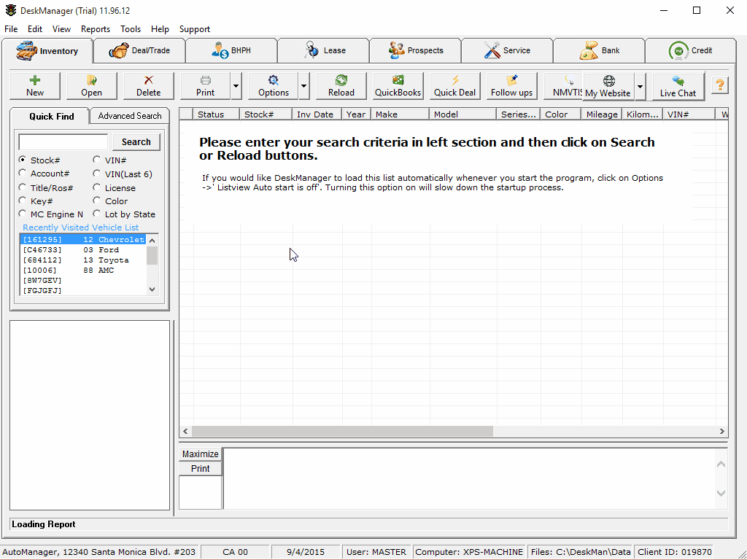Open the View menu
The image size is (747, 560).
(61, 29)
